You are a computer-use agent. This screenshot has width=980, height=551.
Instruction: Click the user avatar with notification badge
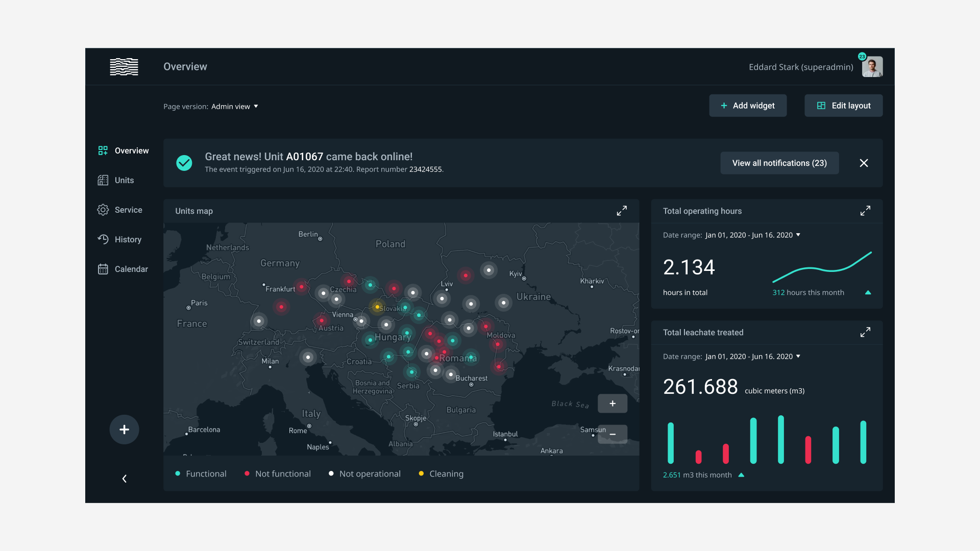tap(872, 67)
